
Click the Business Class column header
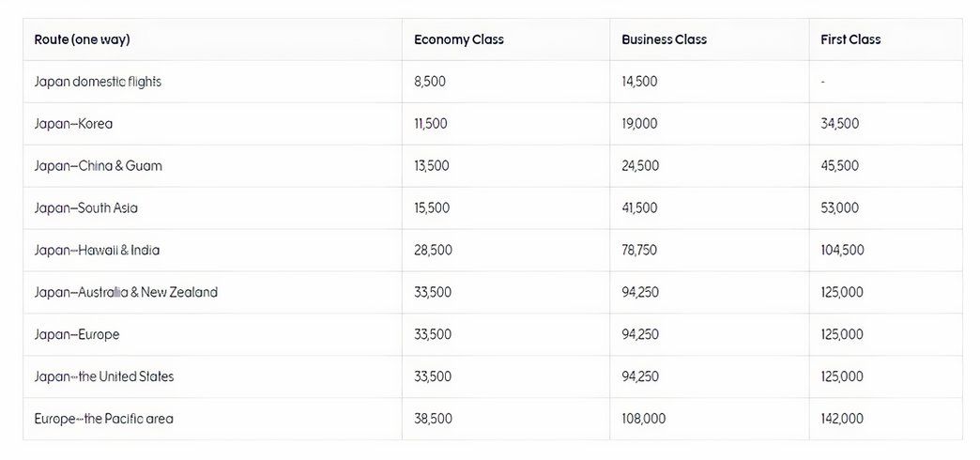664,39
